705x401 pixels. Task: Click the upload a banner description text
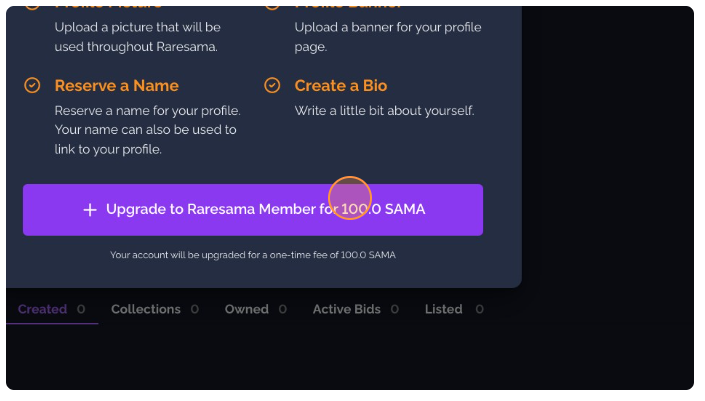388,37
